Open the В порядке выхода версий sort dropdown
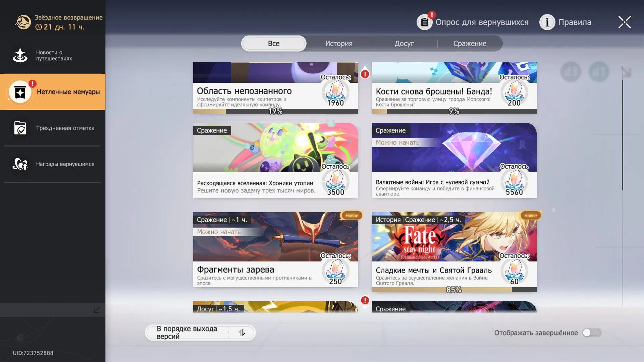Screen dimensions: 644x362 pos(200,333)
